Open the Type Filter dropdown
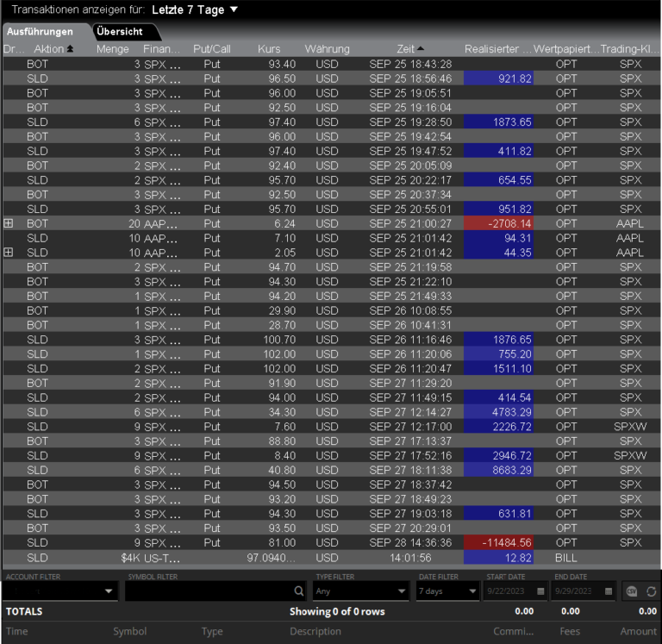This screenshot has width=662, height=644. (x=401, y=591)
